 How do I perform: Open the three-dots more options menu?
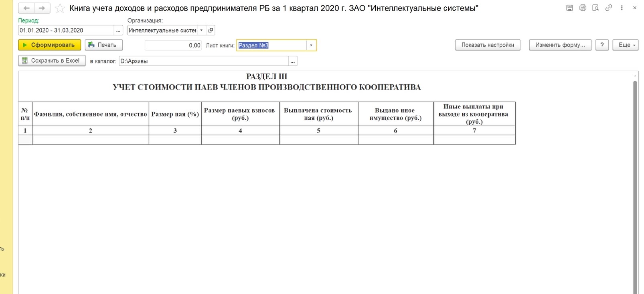click(622, 8)
